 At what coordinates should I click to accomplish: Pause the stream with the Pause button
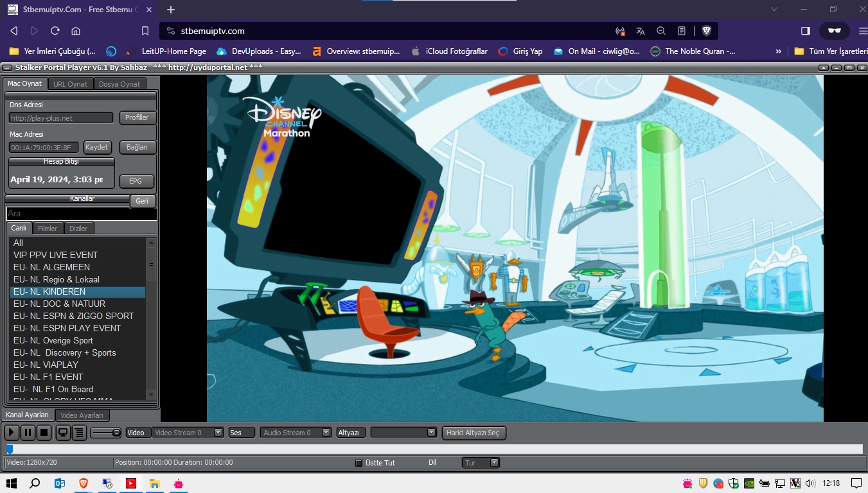(28, 433)
